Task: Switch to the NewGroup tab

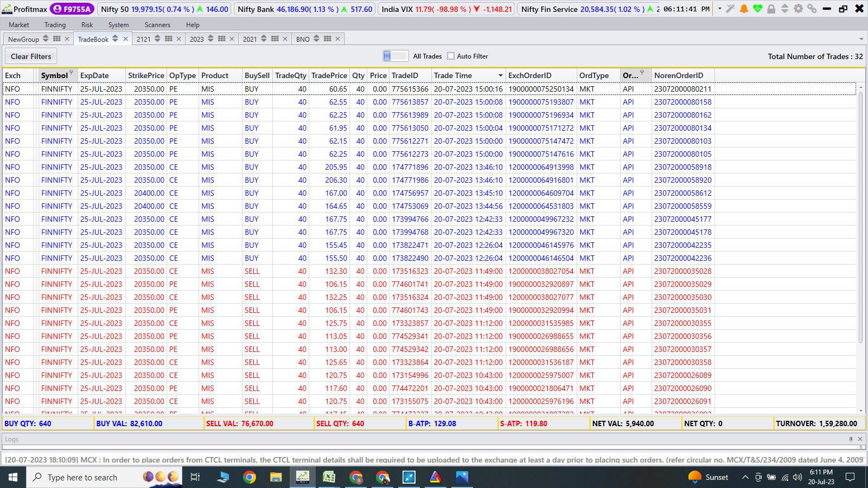Action: [x=23, y=39]
